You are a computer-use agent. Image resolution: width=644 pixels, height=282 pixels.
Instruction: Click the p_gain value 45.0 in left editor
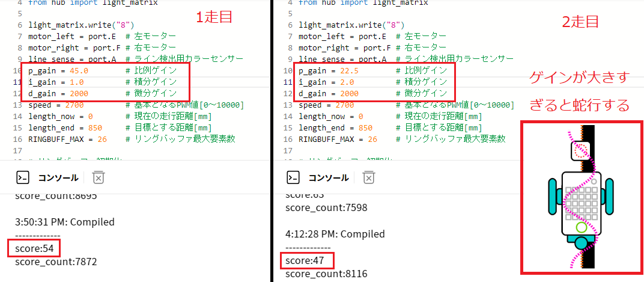(x=79, y=70)
